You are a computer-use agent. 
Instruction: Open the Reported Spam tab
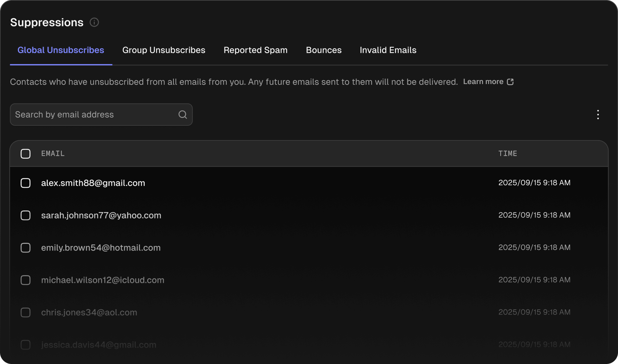point(255,50)
